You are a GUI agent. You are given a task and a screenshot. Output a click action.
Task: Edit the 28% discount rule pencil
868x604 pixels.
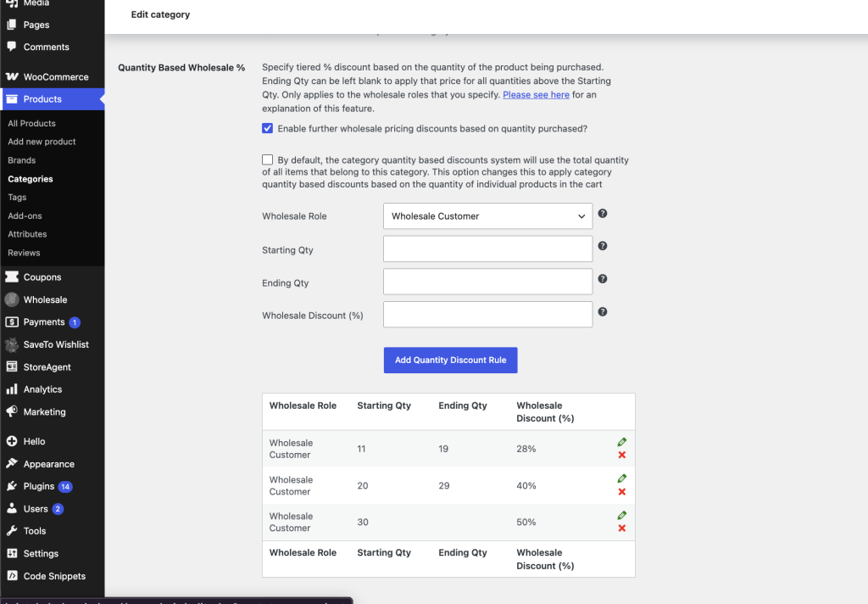[x=621, y=442]
